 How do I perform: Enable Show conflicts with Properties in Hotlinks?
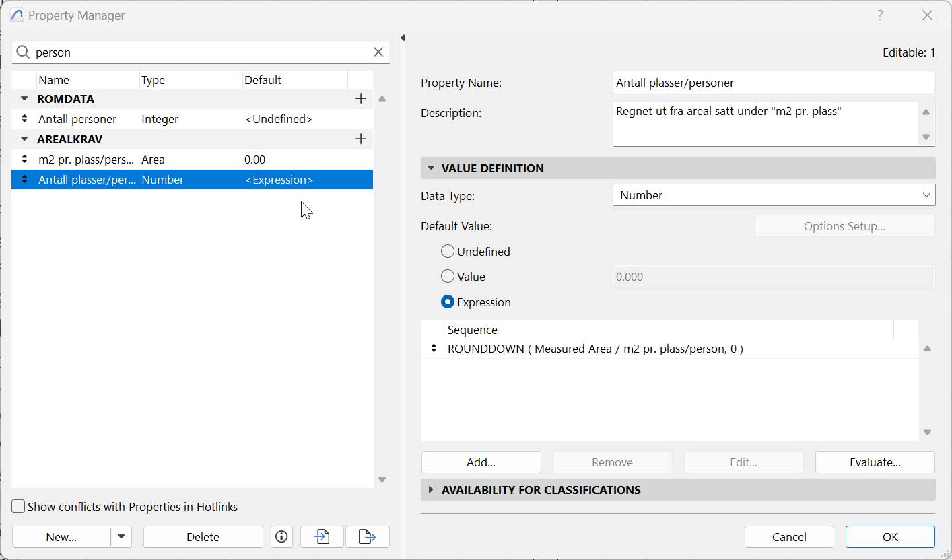pos(19,507)
